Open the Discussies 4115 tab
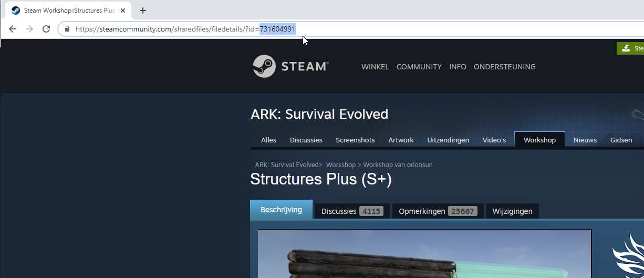644x278 pixels. (352, 211)
